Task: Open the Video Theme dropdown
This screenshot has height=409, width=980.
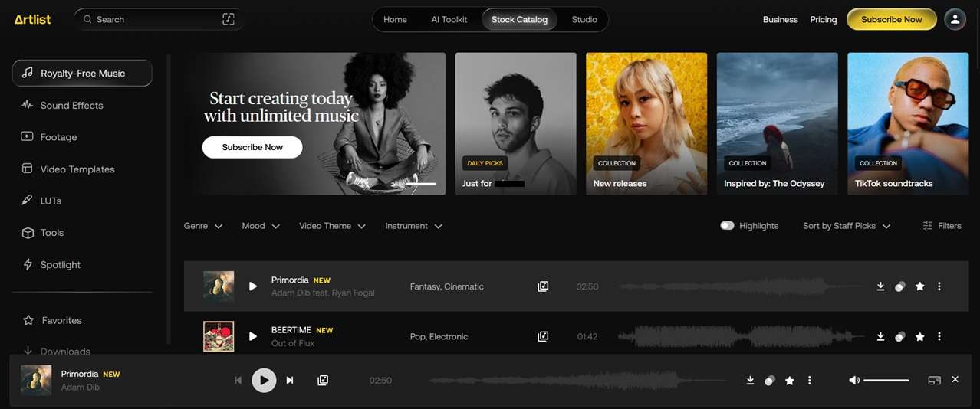Action: coord(332,226)
